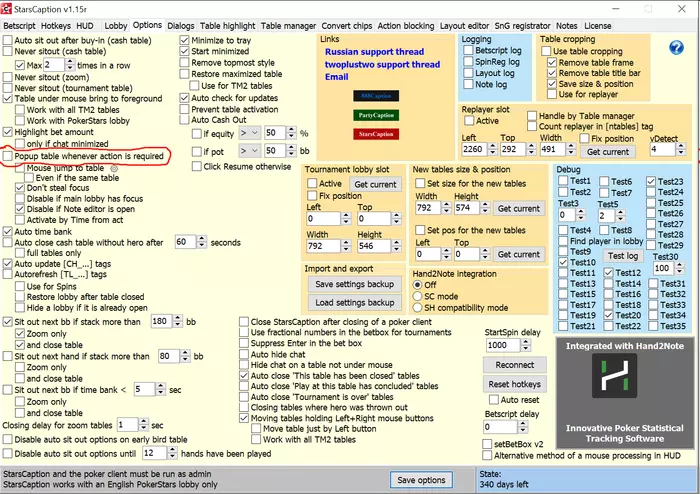Open the License tab
This screenshot has height=494, width=700.
click(x=598, y=26)
